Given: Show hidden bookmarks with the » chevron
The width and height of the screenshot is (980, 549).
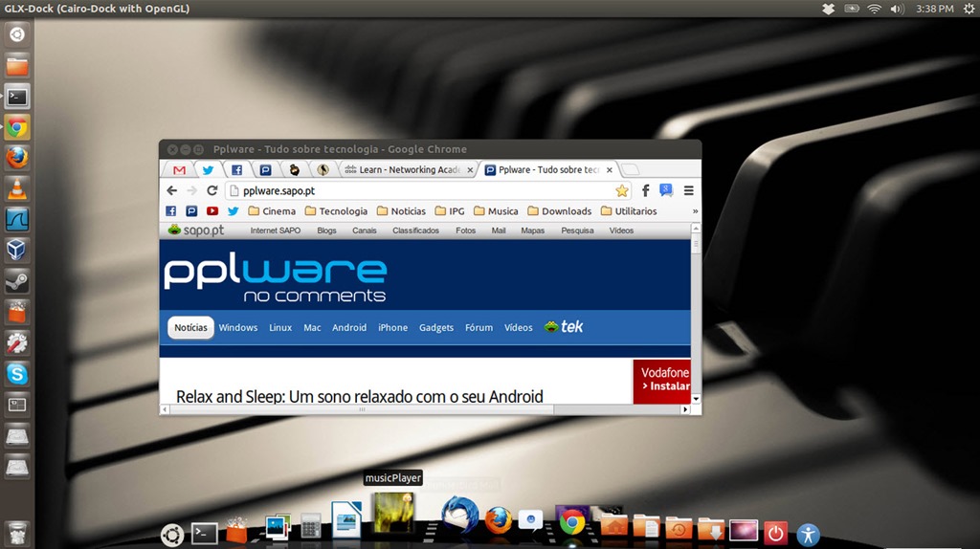Looking at the screenshot, I should pyautogui.click(x=695, y=211).
